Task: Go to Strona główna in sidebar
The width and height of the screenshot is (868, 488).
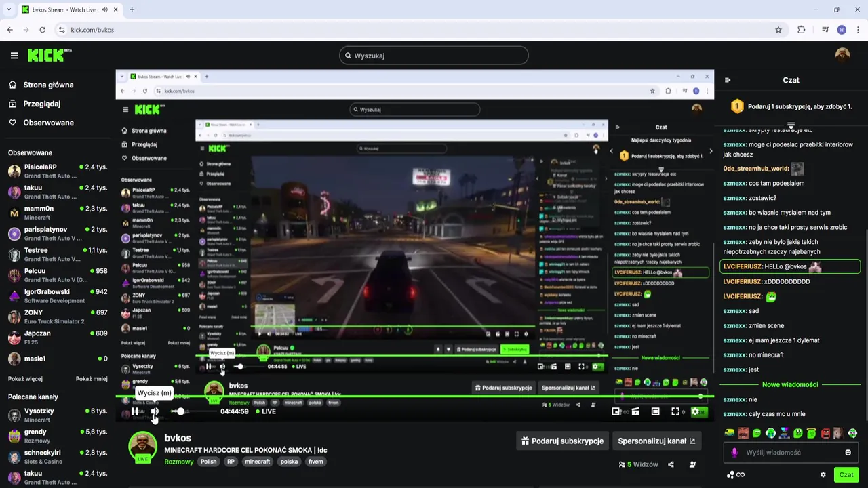Action: [41, 85]
